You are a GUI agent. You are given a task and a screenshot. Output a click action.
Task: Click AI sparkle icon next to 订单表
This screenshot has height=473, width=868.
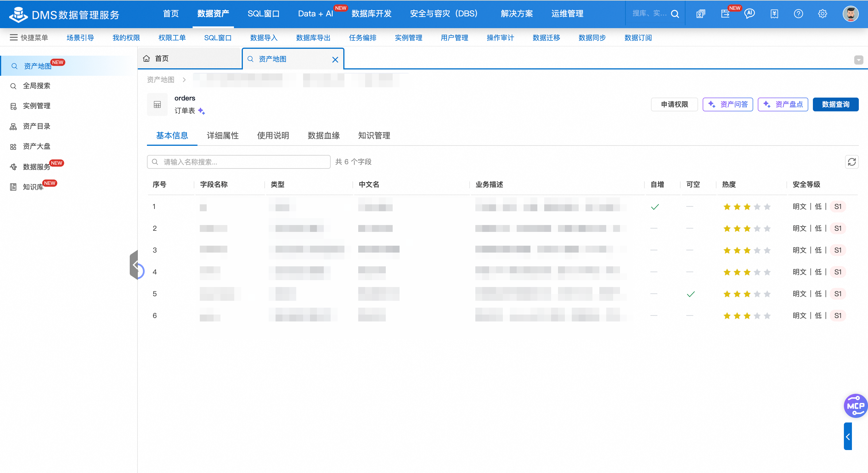pyautogui.click(x=201, y=111)
